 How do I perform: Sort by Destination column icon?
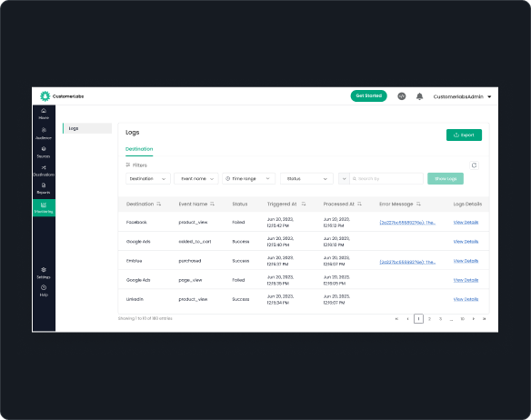pyautogui.click(x=159, y=204)
